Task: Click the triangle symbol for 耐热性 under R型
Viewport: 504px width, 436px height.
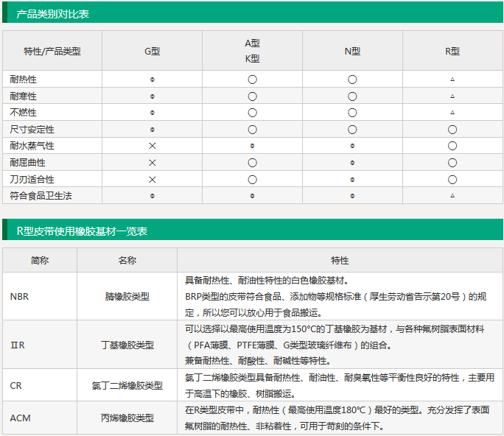Action: click(x=452, y=79)
